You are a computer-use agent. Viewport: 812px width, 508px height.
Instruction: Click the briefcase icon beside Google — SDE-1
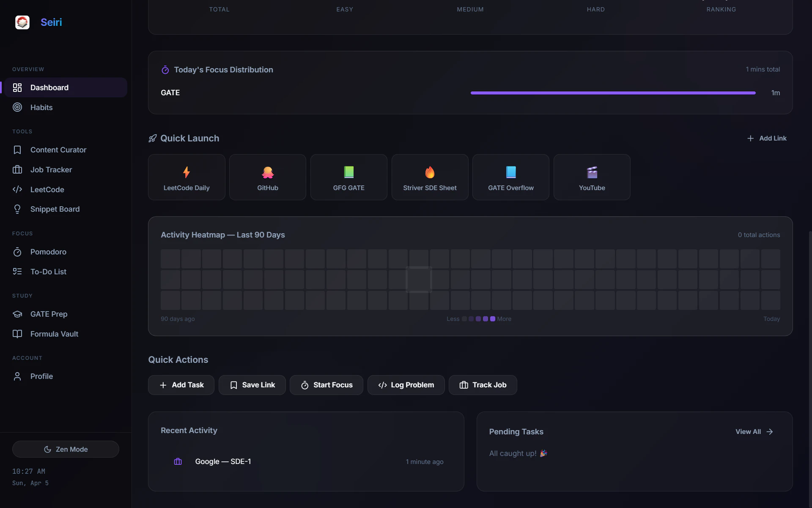178,461
